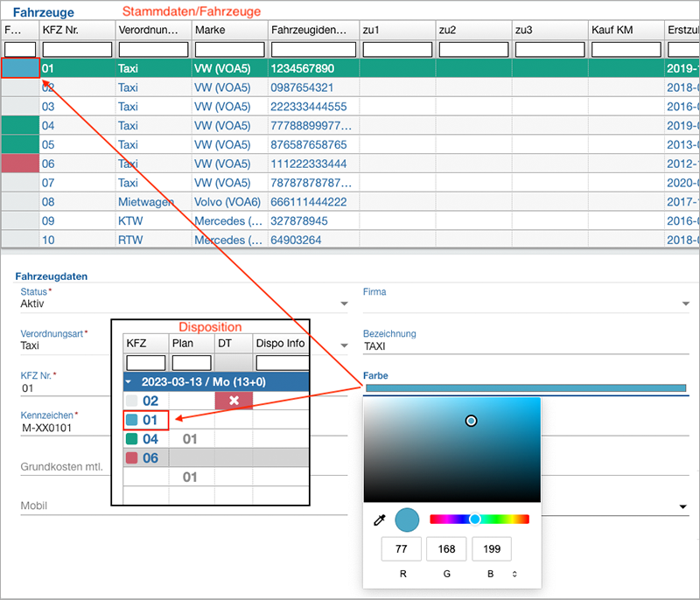Open the Verordnungsart dropdown arrow
700x600 pixels.
tap(343, 345)
